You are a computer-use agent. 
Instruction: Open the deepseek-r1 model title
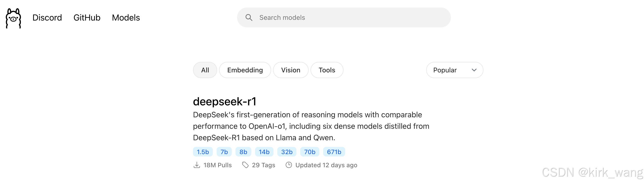pyautogui.click(x=225, y=102)
